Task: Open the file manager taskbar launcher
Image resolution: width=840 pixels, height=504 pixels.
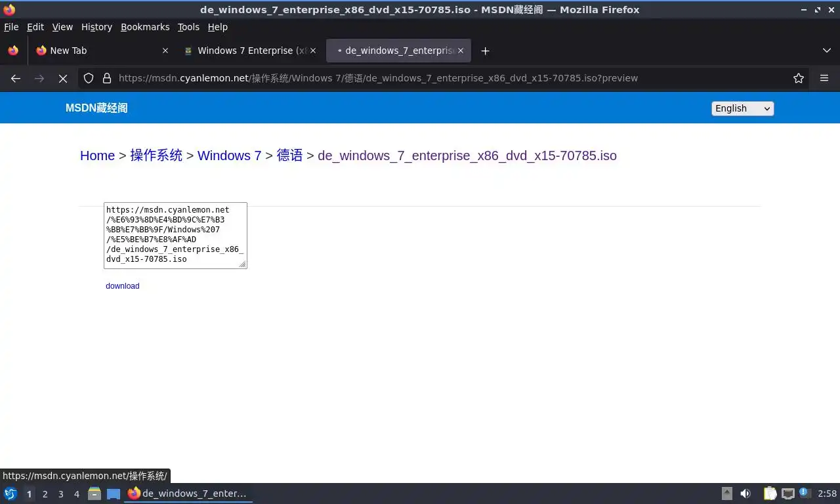Action: click(94, 493)
